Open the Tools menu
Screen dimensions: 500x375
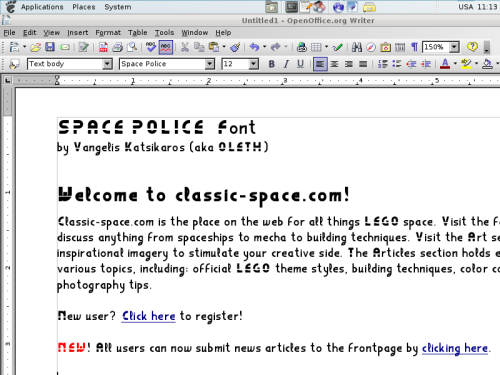[x=164, y=33]
